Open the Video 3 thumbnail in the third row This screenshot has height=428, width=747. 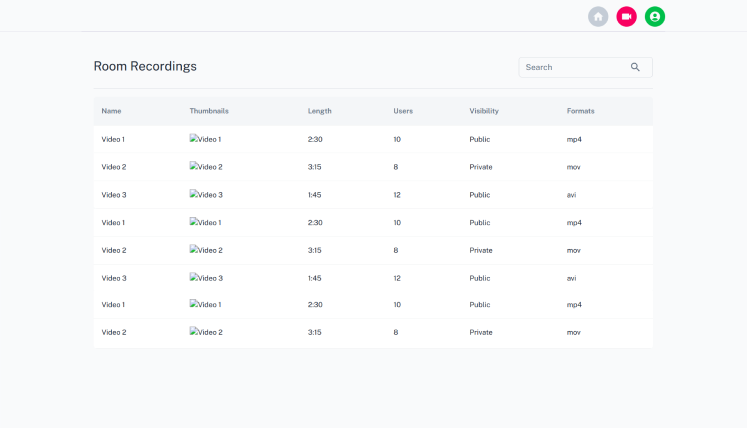point(206,194)
